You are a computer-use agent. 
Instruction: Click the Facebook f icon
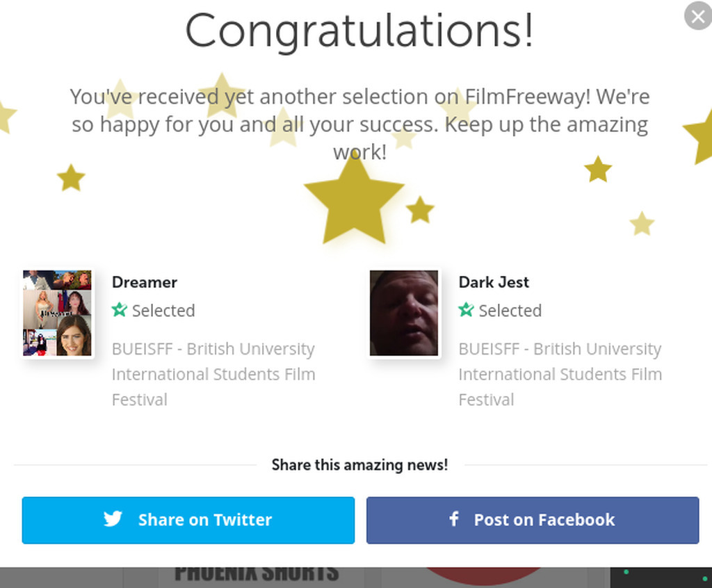point(454,518)
